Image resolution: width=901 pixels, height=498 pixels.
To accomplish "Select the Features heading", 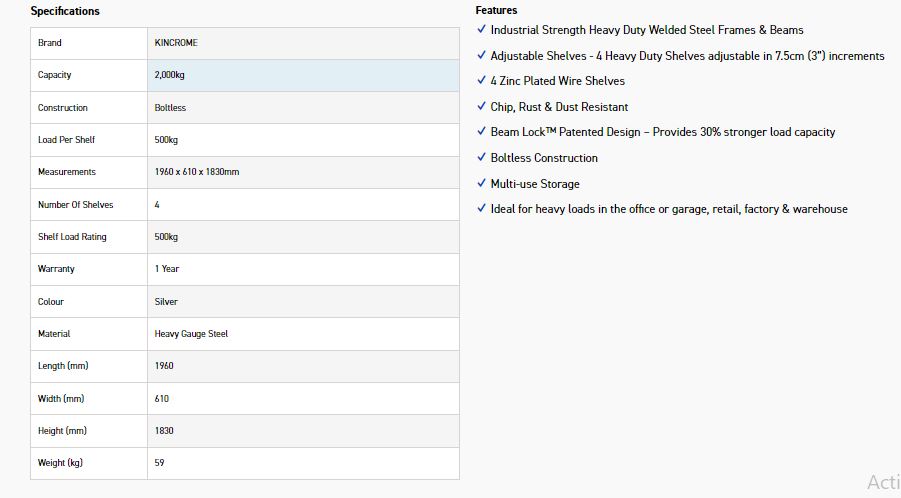I will (x=497, y=10).
